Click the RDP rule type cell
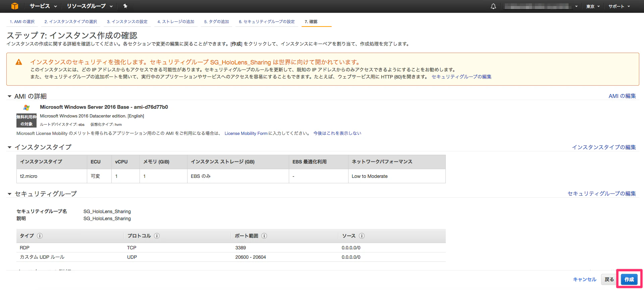The width and height of the screenshot is (644, 290). tap(70, 248)
